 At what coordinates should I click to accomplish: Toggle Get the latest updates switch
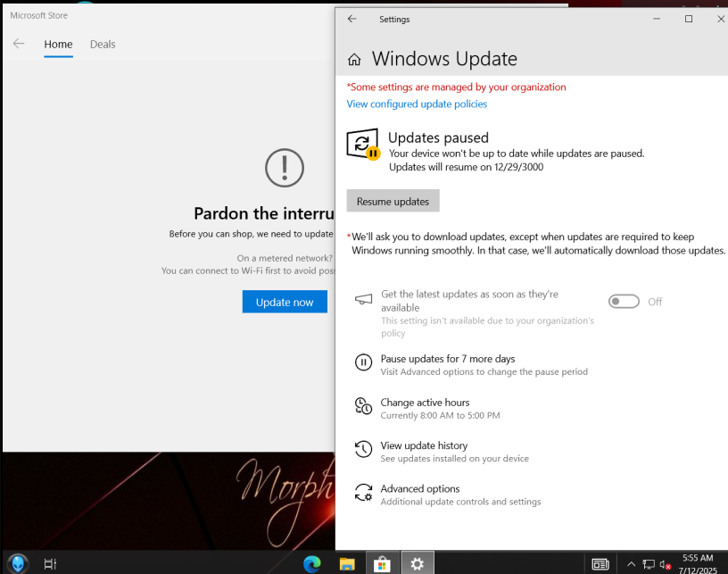click(x=624, y=302)
